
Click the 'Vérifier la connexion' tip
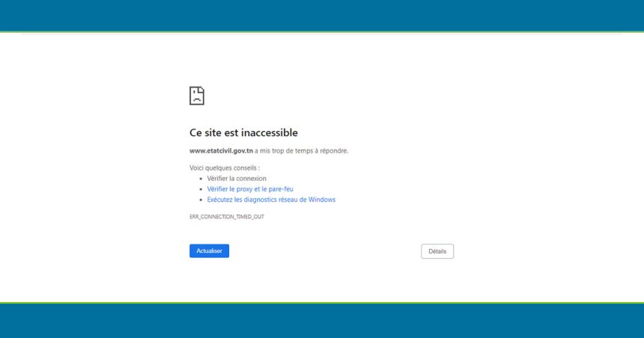pos(237,179)
